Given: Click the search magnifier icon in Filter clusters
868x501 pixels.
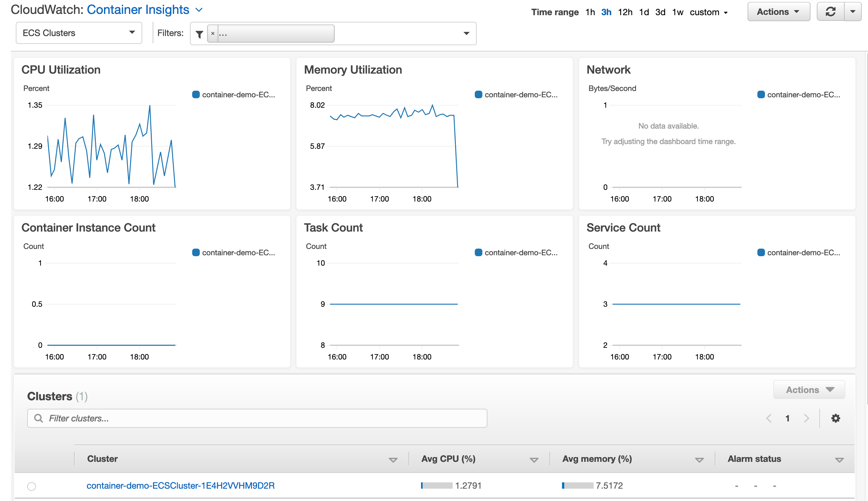Looking at the screenshot, I should tap(39, 419).
